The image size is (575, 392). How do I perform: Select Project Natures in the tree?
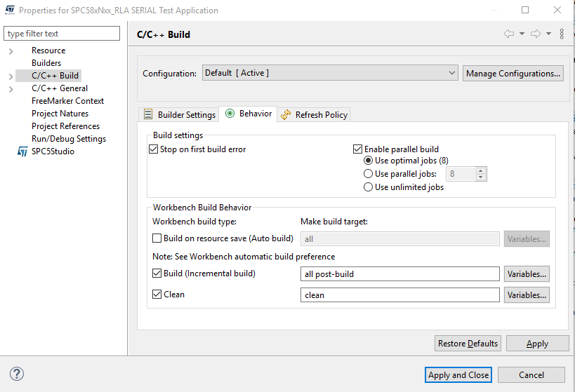pos(60,114)
